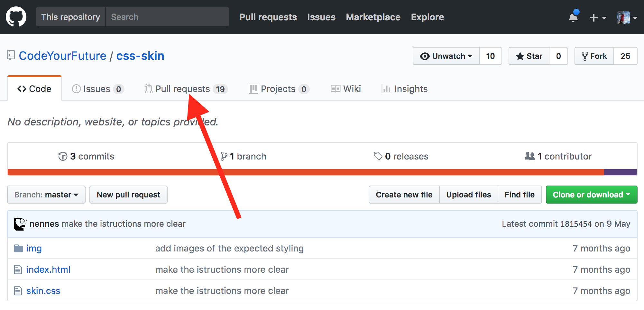Click the nennes committer avatar
644x310 pixels.
(20, 224)
